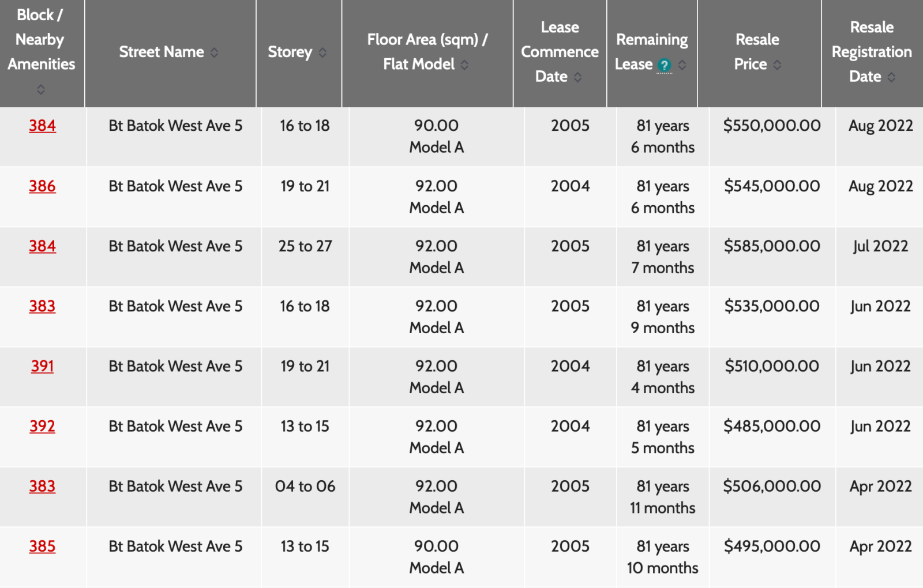Click the Remaining Lease sort arrows
Screen dimensions: 923x588
tap(682, 65)
